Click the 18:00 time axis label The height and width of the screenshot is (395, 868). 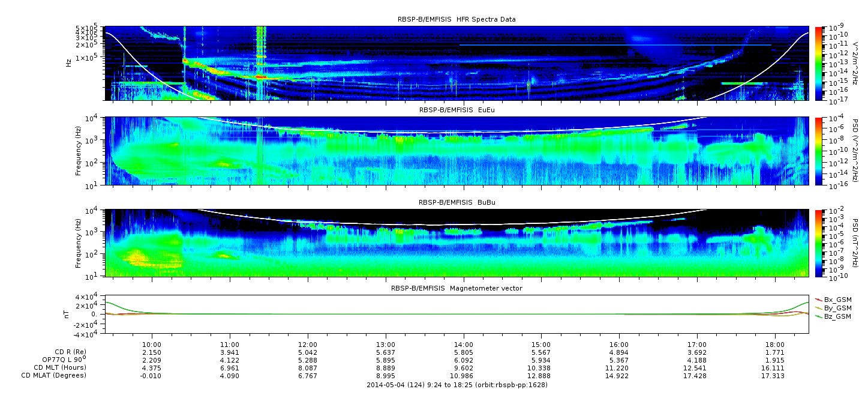point(775,344)
